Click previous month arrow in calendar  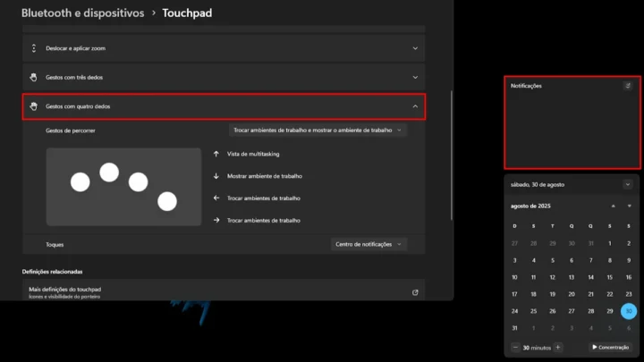click(613, 206)
